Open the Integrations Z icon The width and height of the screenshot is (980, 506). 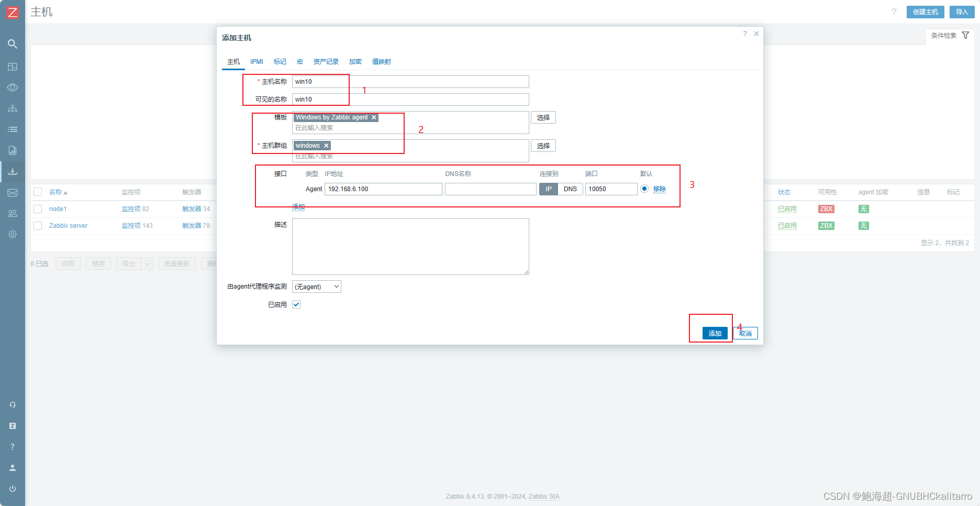click(13, 426)
